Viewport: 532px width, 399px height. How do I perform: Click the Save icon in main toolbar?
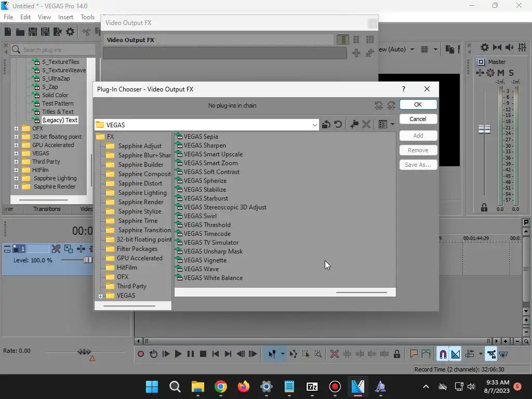33,32
